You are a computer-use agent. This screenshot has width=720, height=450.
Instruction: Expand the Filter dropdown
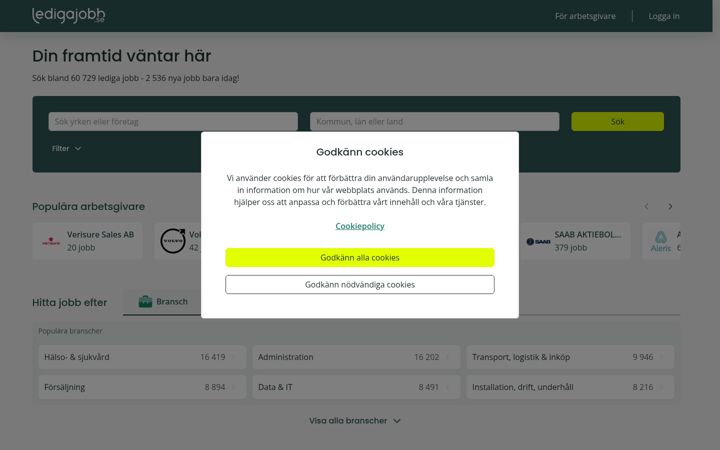(66, 148)
